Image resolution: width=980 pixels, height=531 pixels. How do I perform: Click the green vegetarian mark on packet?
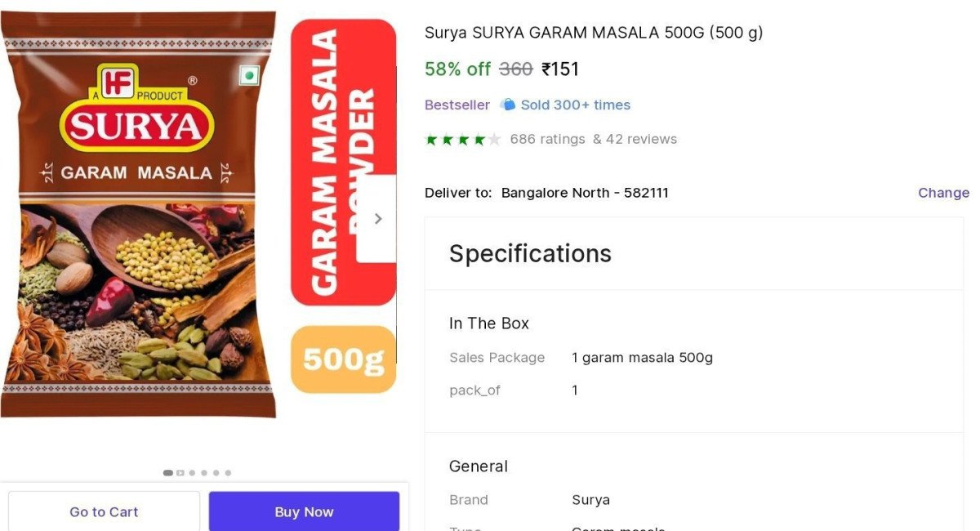249,77
